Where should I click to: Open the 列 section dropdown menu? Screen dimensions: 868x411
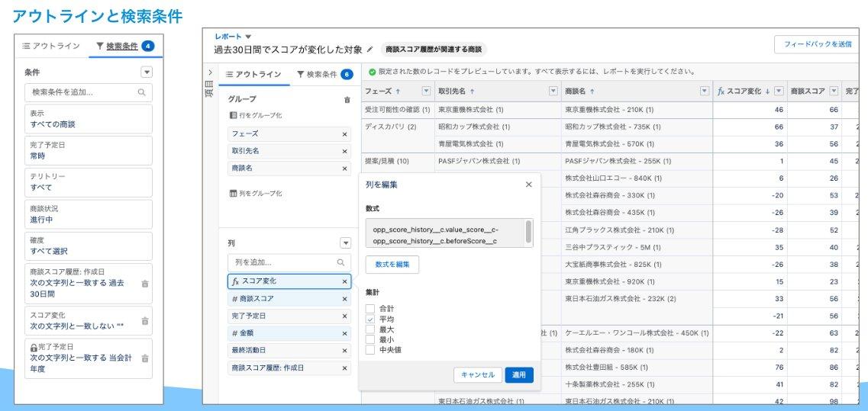[345, 243]
